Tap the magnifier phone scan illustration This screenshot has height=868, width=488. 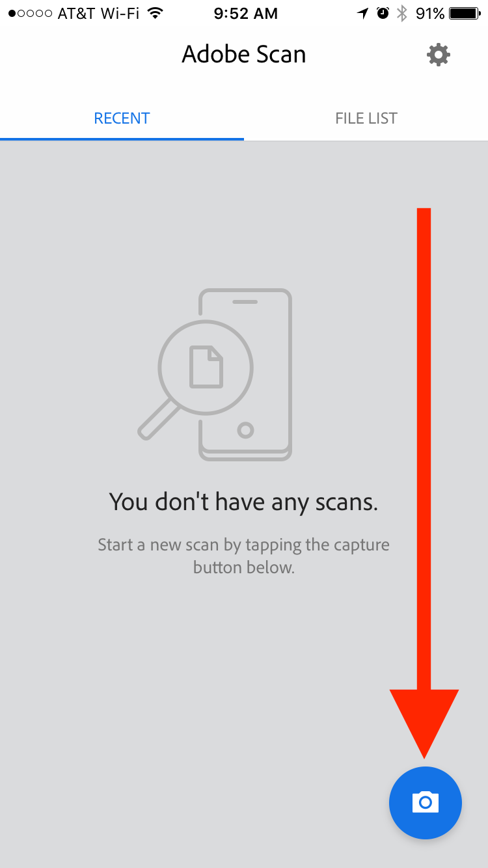(215, 375)
